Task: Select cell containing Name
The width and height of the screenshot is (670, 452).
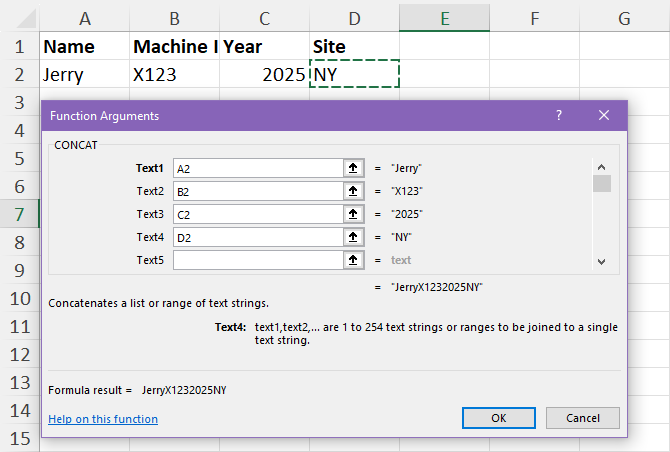Action: click(x=85, y=46)
